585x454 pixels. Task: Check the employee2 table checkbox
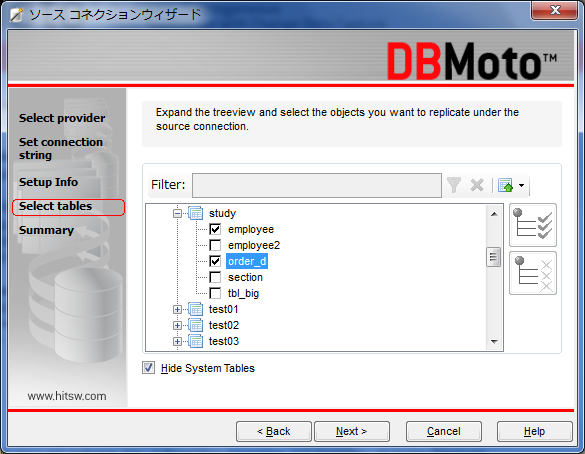point(215,245)
